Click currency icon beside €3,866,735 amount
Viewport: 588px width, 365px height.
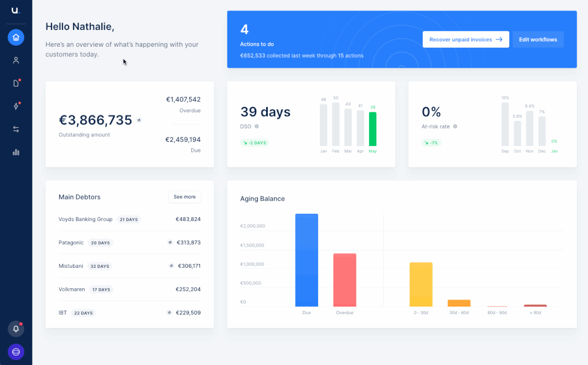pos(139,120)
